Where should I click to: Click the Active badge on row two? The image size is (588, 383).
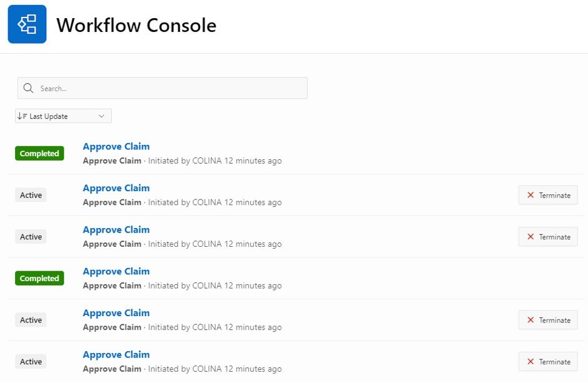coord(31,194)
